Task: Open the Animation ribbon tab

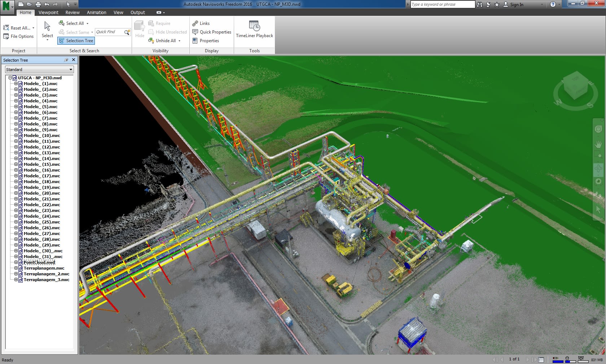Action: click(96, 12)
